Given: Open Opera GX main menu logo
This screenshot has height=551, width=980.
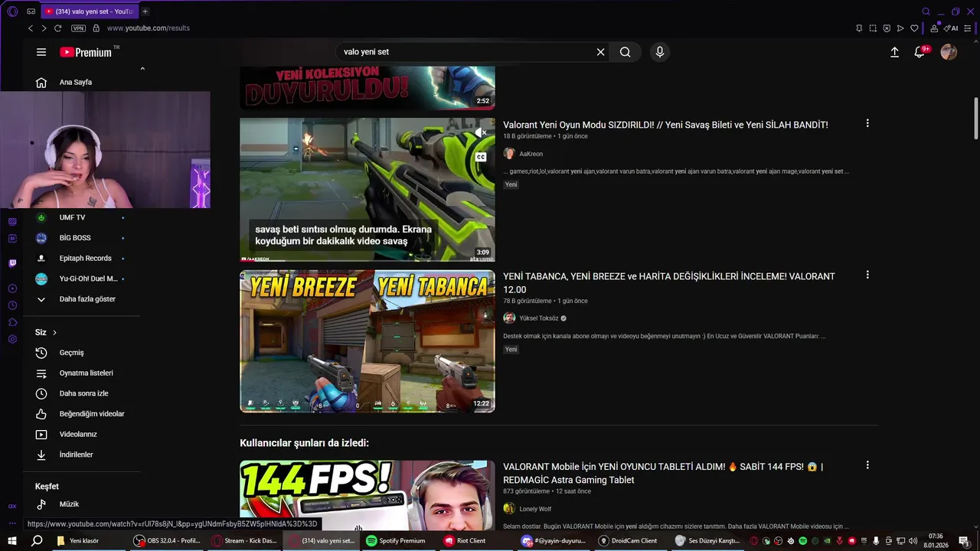Looking at the screenshot, I should (x=12, y=11).
